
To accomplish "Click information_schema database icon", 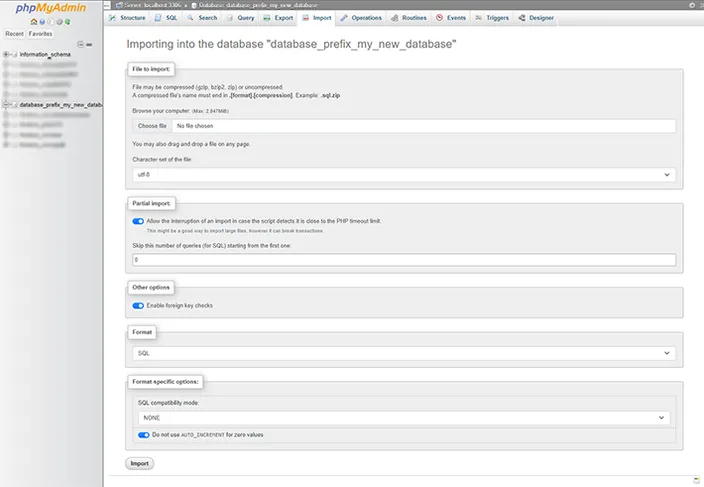I will [x=15, y=54].
